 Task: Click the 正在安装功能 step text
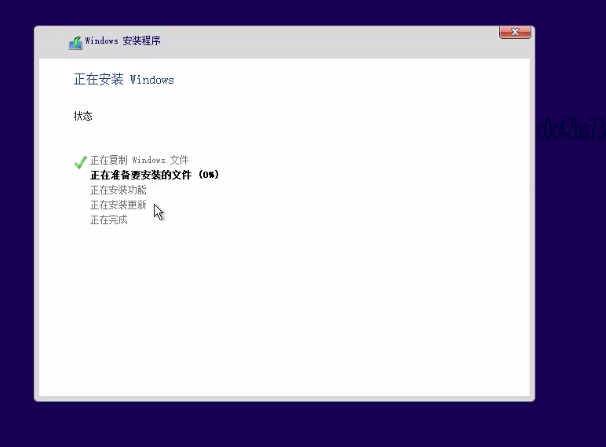pyautogui.click(x=118, y=190)
